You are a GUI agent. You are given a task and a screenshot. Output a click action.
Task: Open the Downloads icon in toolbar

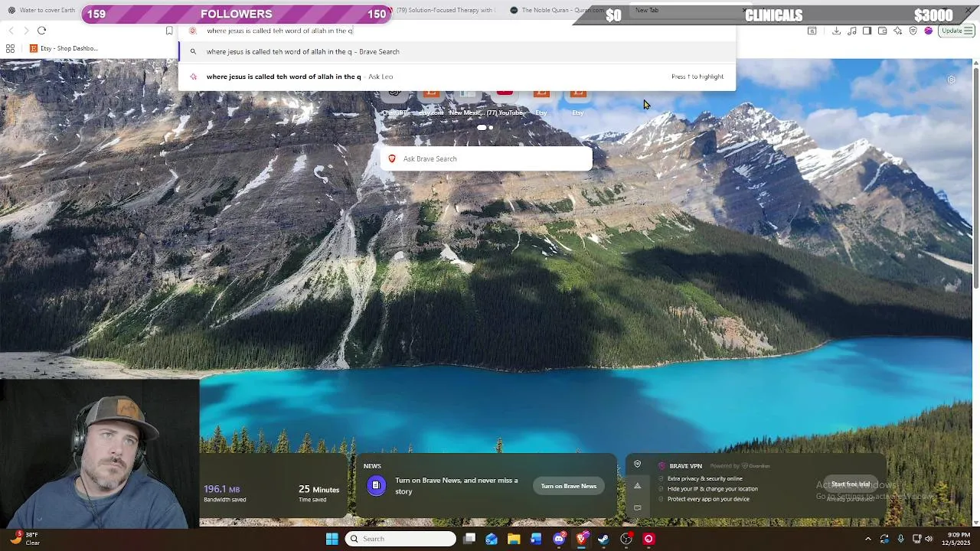[836, 31]
